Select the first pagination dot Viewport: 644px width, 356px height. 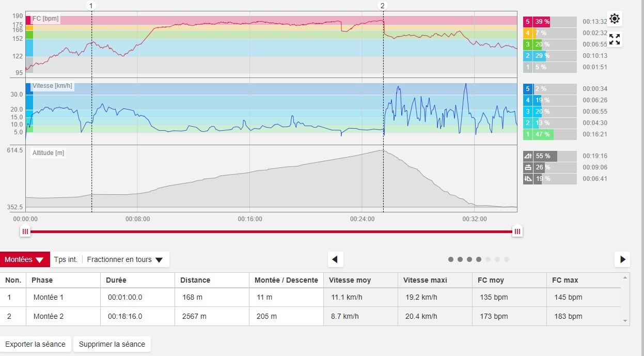click(451, 259)
